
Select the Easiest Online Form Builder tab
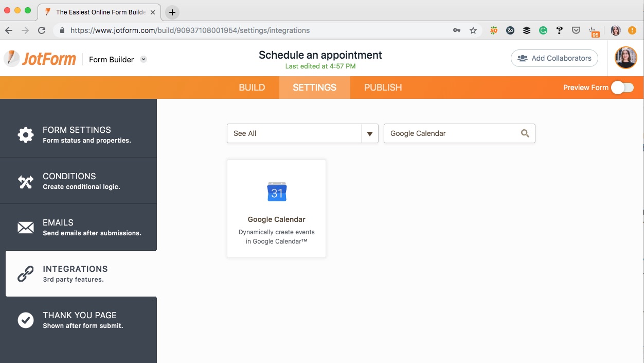(x=100, y=12)
